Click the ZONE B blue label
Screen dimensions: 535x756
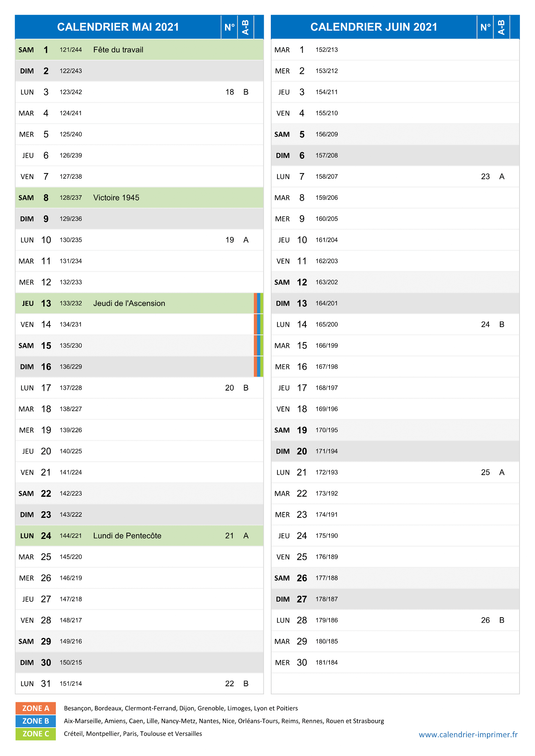coord(35,721)
